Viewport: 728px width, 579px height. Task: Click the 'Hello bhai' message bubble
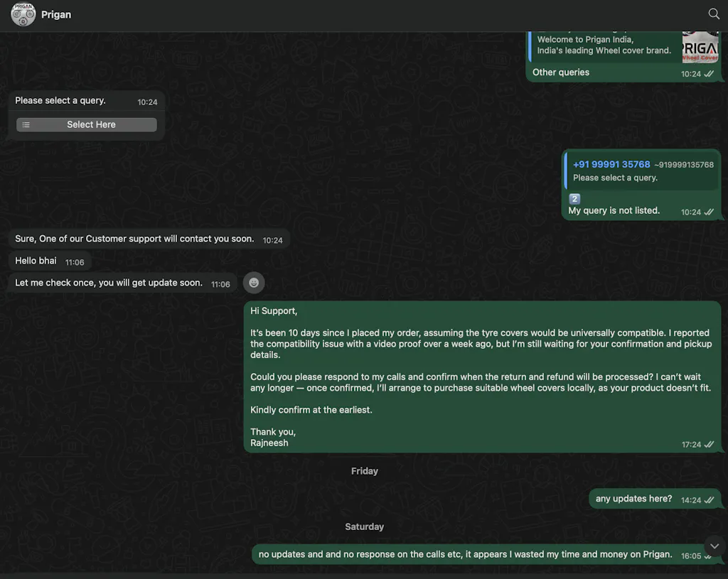36,261
